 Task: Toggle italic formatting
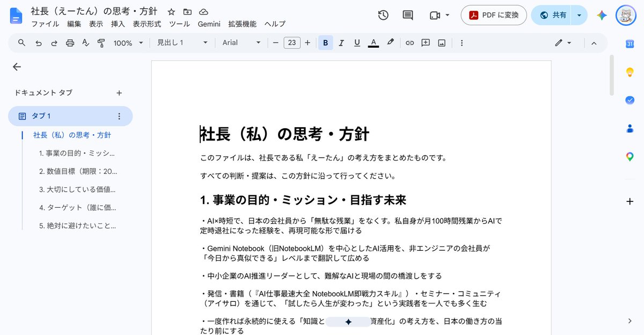pos(341,43)
